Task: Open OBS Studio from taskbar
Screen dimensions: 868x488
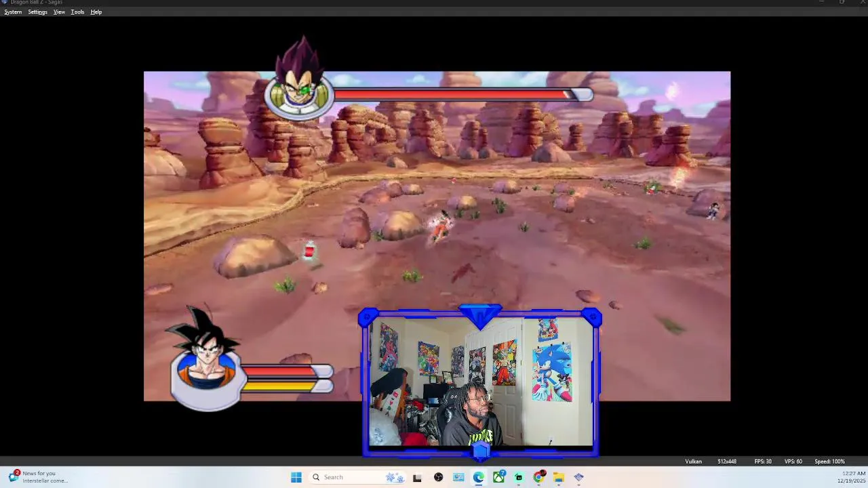Action: [x=438, y=477]
